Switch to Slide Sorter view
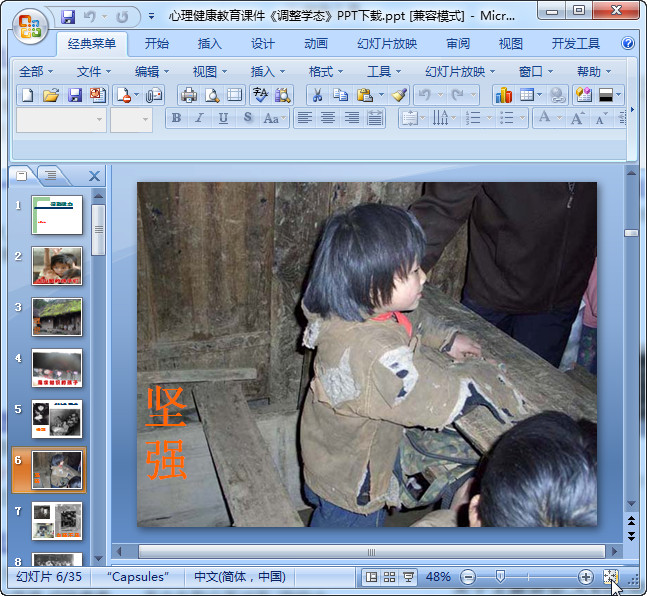The image size is (647, 596). click(390, 577)
